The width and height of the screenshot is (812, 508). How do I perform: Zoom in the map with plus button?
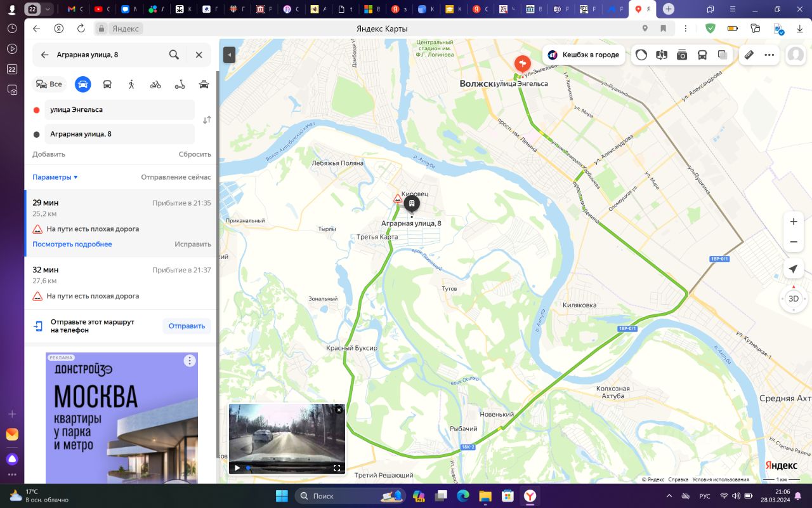pyautogui.click(x=793, y=222)
